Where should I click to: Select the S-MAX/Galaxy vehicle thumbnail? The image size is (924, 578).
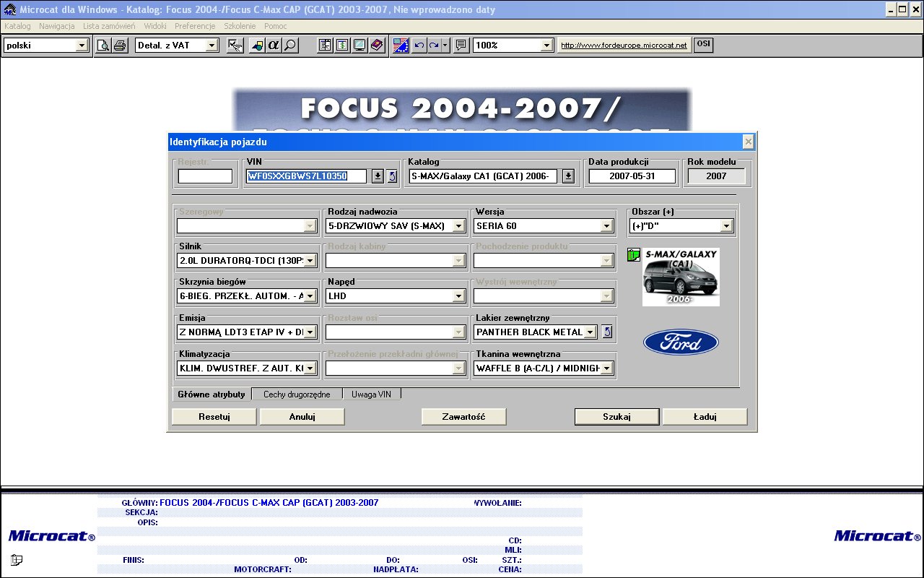coord(681,277)
